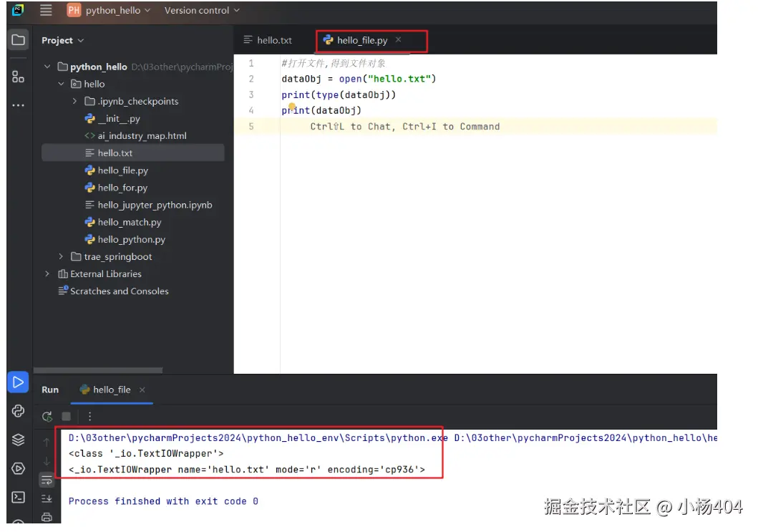Expand External Libraries node
Image resolution: width=758 pixels, height=532 pixels.
pos(47,274)
